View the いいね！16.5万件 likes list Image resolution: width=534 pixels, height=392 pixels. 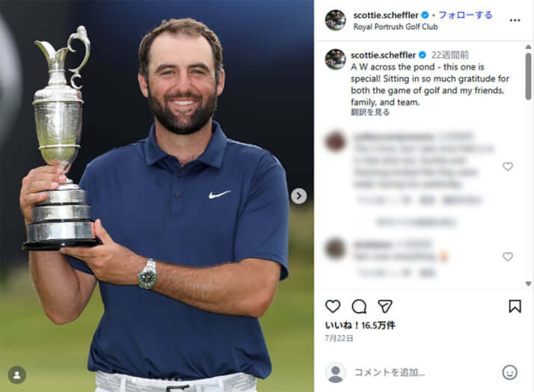(360, 325)
